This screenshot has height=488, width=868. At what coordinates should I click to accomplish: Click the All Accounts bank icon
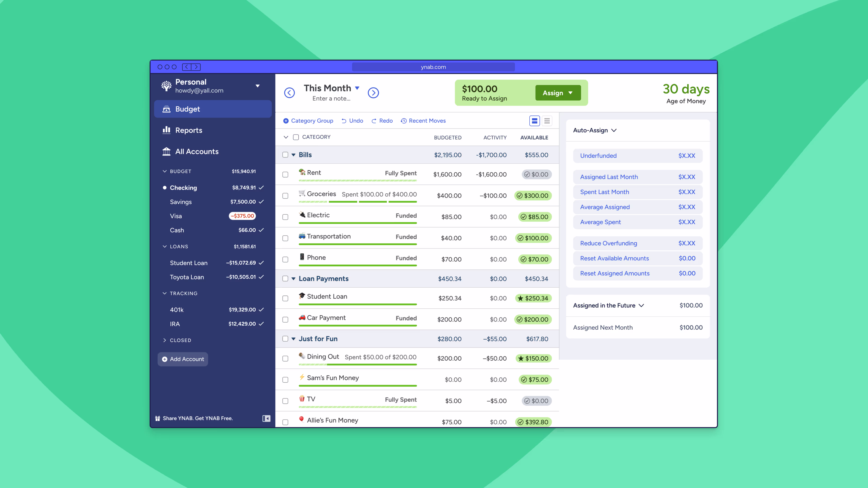[x=166, y=151]
